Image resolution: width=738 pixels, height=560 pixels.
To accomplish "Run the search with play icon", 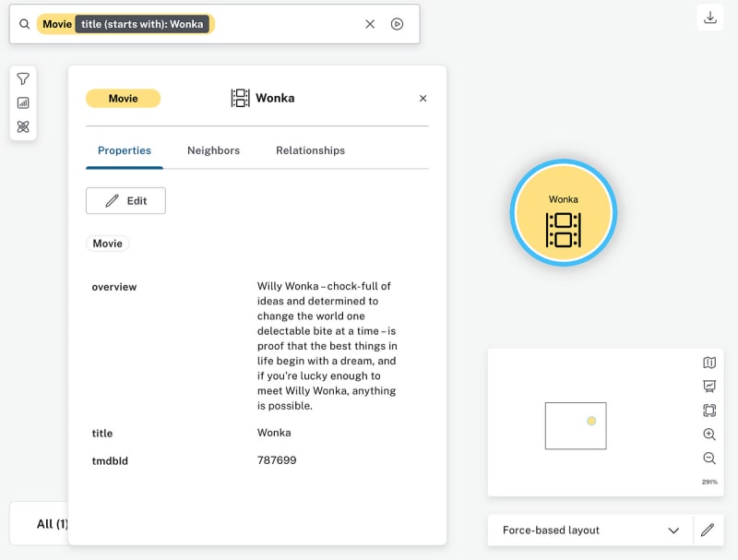I will 397,24.
